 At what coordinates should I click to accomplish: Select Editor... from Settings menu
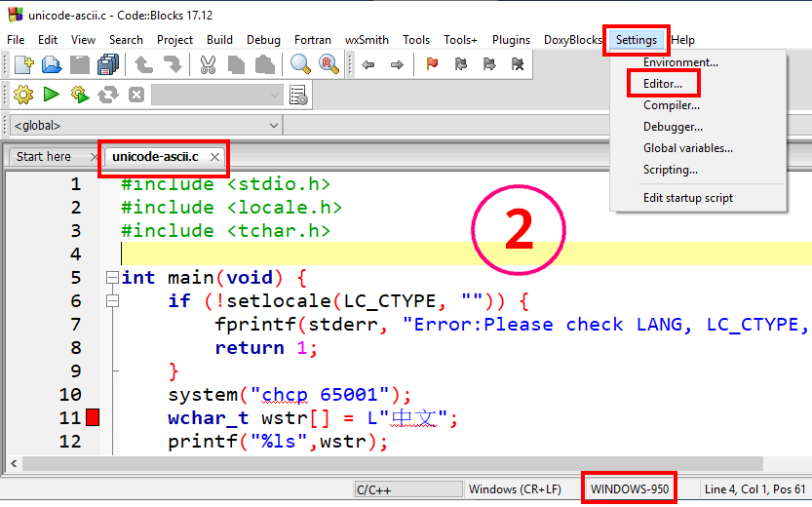pyautogui.click(x=663, y=84)
